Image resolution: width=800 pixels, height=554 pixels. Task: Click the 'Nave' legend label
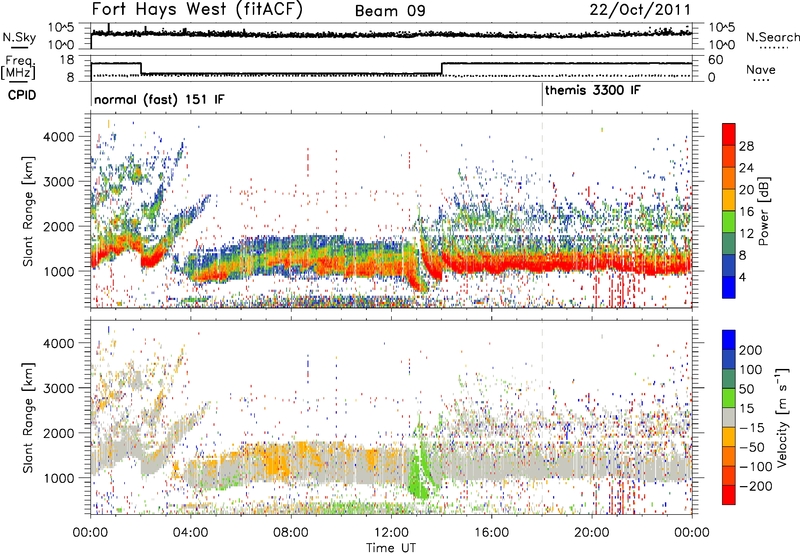pos(761,70)
